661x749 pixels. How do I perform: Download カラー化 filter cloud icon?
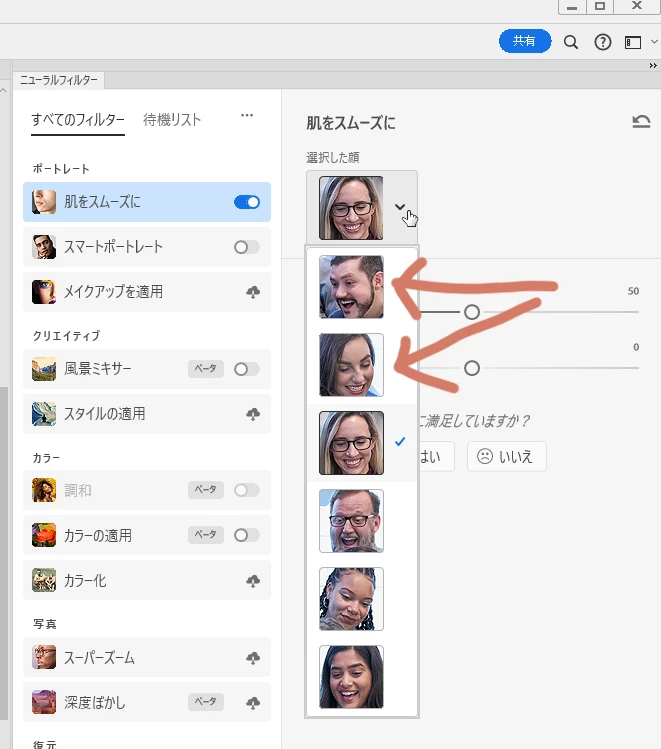click(253, 581)
